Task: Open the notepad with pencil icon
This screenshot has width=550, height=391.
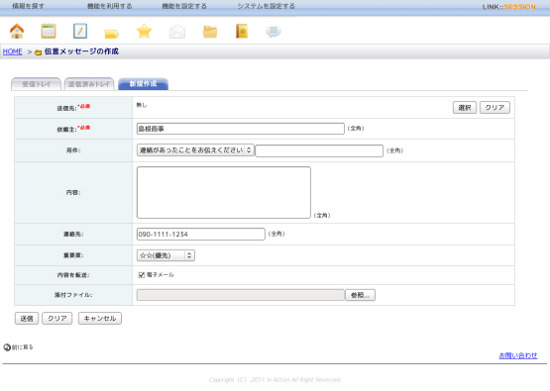Action: point(80,31)
